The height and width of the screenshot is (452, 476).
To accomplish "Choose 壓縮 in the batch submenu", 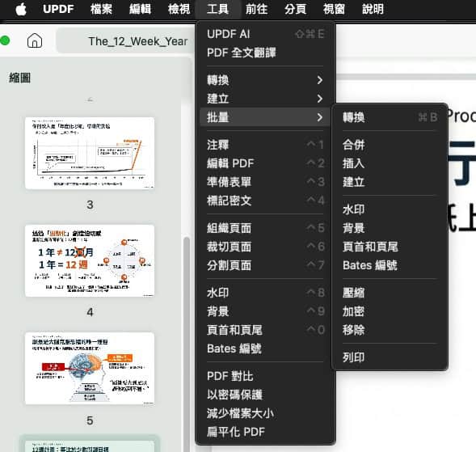I will [390, 293].
